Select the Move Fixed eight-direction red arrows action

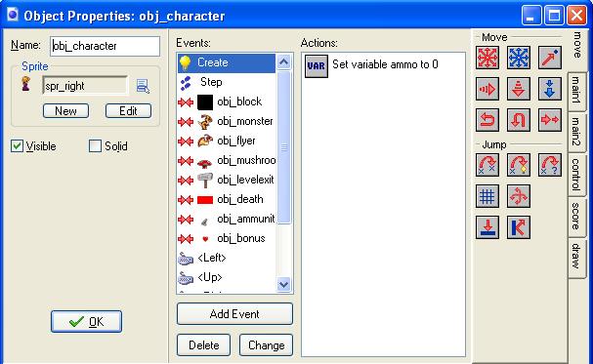pyautogui.click(x=487, y=58)
